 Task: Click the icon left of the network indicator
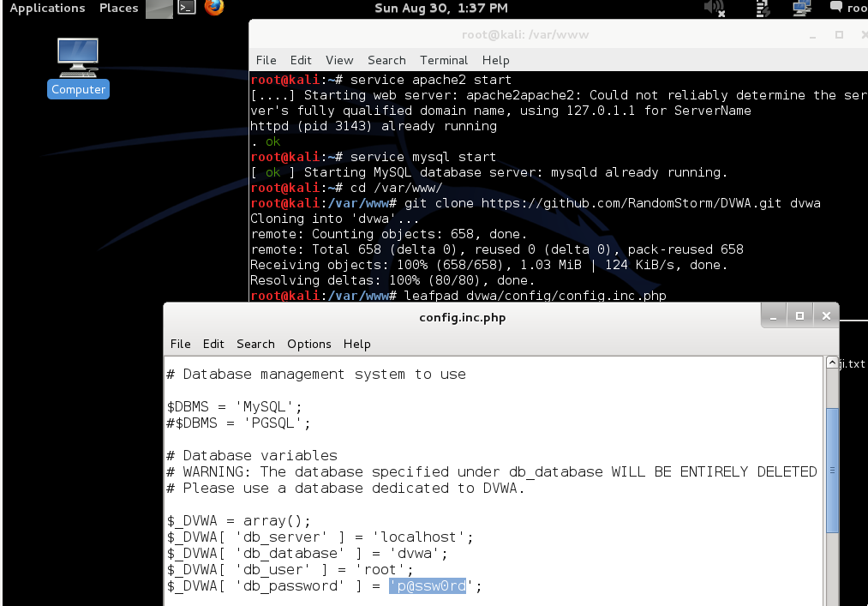pyautogui.click(x=762, y=9)
